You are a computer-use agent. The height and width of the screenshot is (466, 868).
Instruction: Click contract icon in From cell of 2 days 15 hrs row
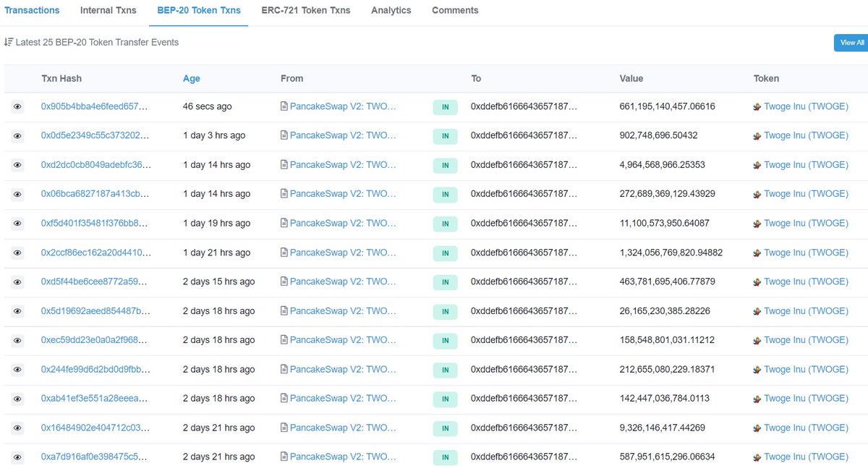point(284,281)
